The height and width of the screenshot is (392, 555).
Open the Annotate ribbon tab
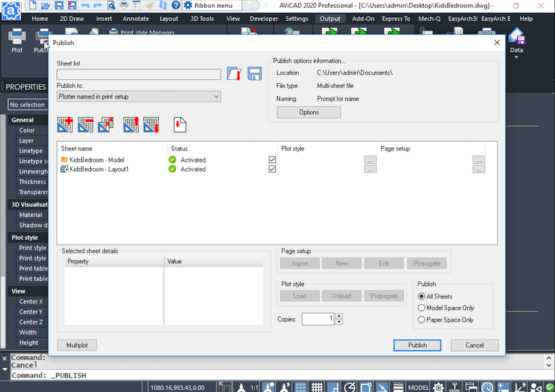[135, 18]
